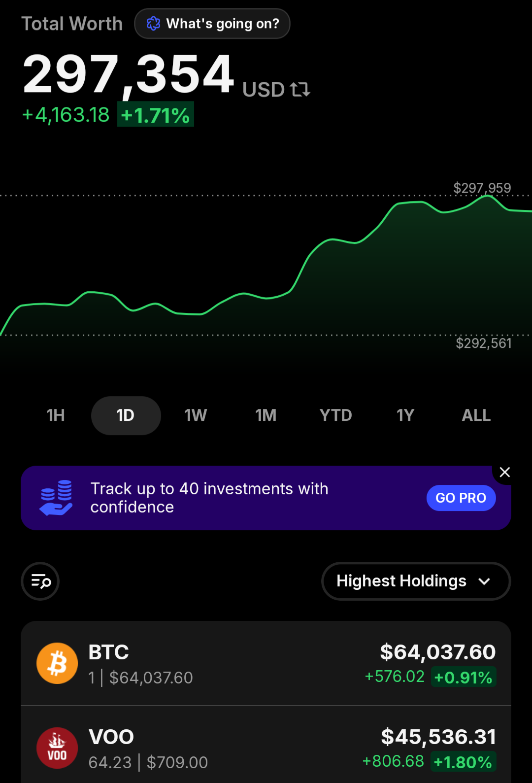
Task: Tap the VOO red ship logo
Action: pyautogui.click(x=57, y=748)
